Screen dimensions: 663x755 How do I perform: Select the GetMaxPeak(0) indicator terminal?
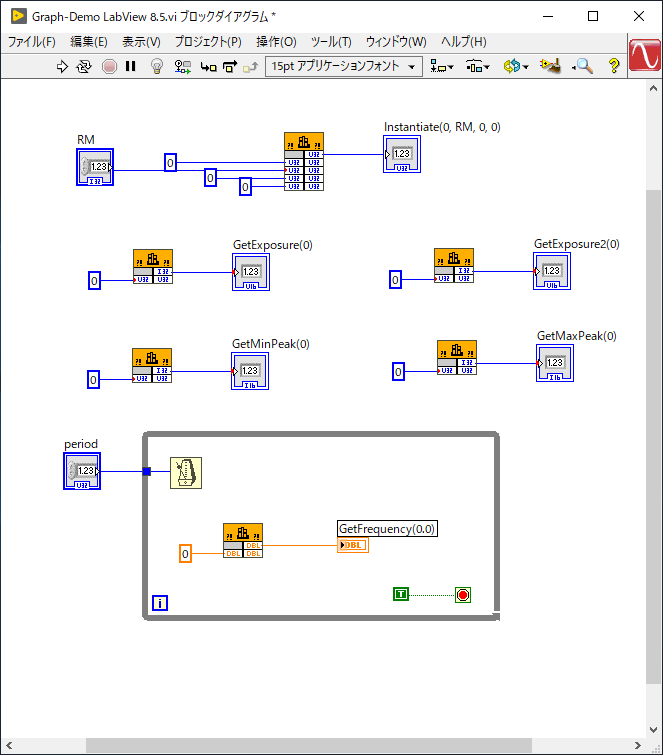pyautogui.click(x=555, y=363)
